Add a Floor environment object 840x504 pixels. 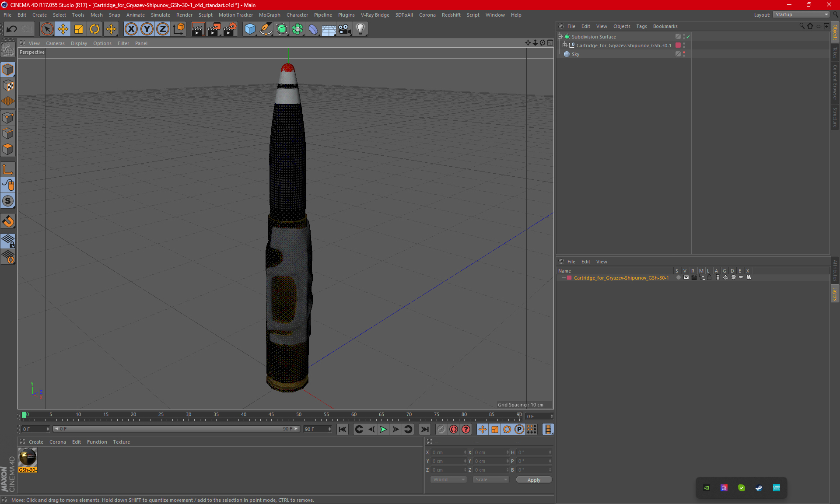(329, 29)
